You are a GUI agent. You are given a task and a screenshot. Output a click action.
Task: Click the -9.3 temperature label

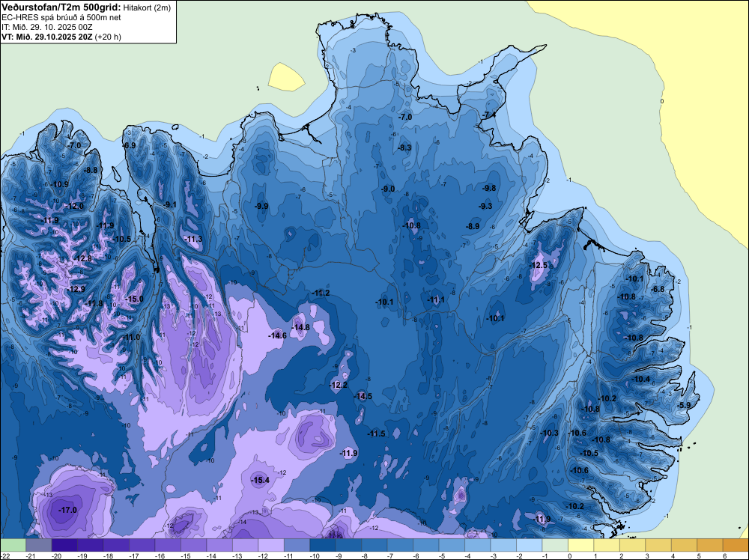[485, 206]
